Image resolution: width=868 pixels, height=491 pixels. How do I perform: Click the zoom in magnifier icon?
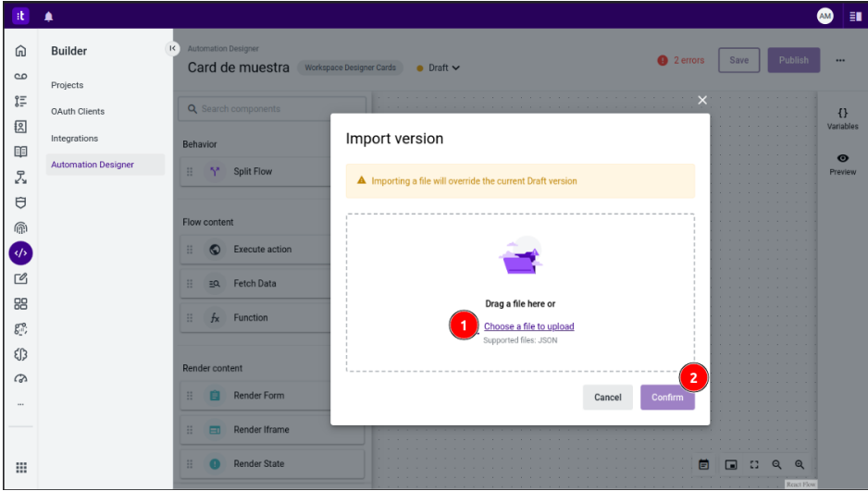point(800,464)
